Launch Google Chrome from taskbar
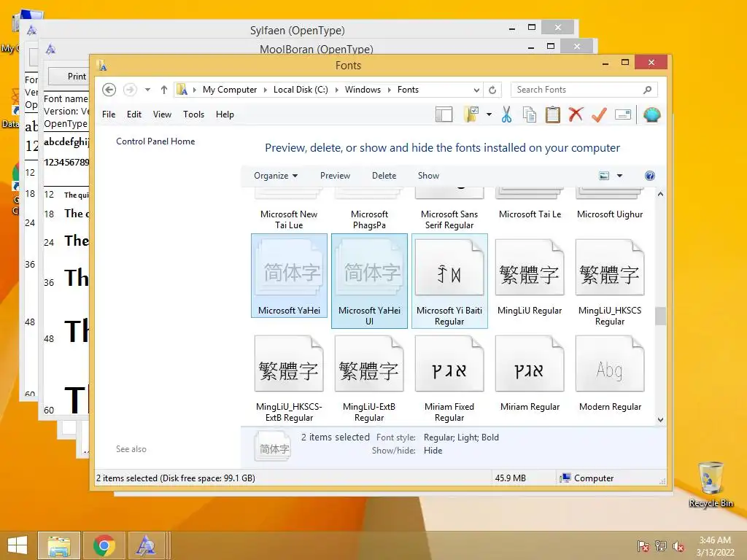747x560 pixels. (104, 545)
